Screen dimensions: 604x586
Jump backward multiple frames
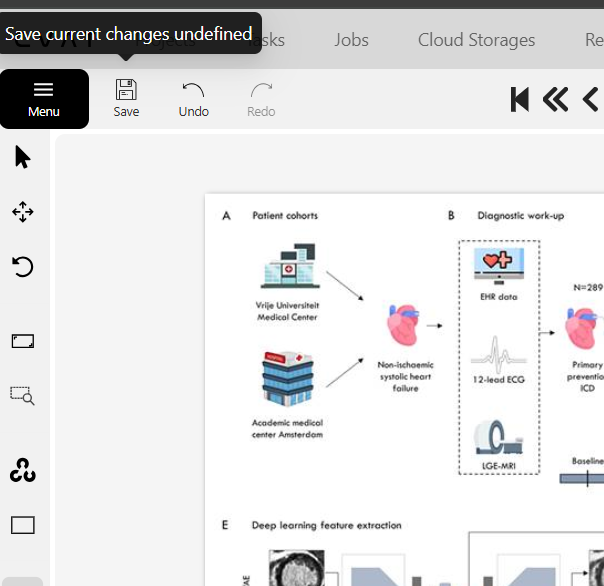pyautogui.click(x=555, y=99)
